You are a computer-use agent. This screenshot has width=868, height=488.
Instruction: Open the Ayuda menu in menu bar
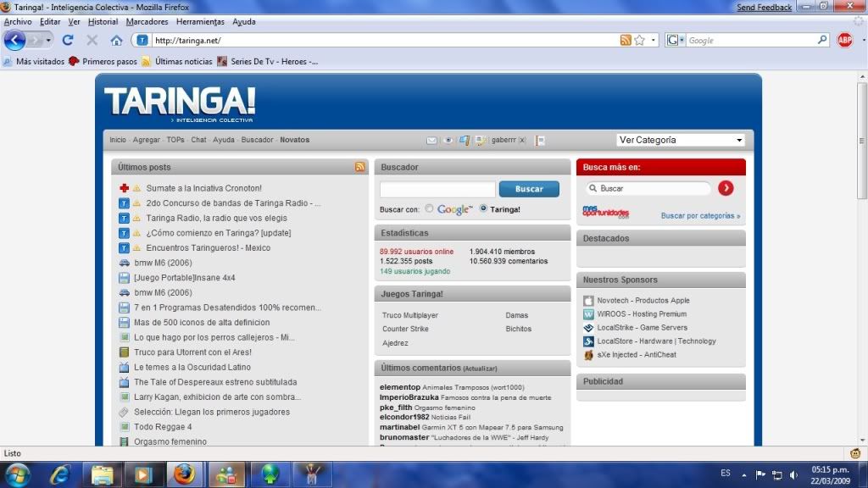(243, 21)
